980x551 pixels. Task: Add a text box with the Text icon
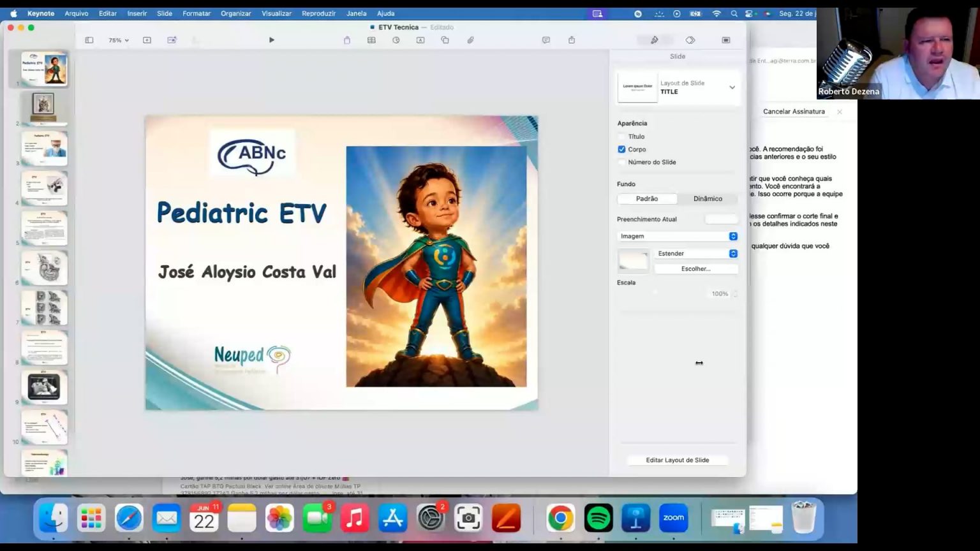tap(420, 40)
